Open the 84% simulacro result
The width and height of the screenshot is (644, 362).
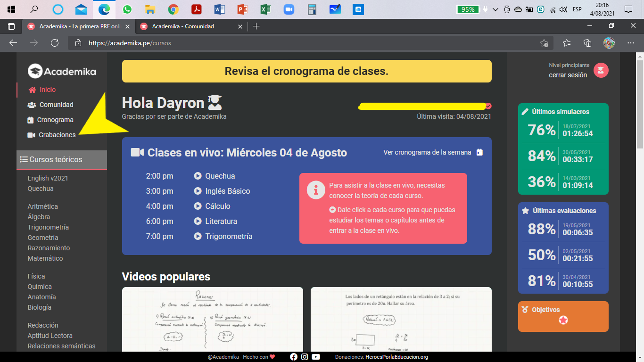pyautogui.click(x=563, y=156)
